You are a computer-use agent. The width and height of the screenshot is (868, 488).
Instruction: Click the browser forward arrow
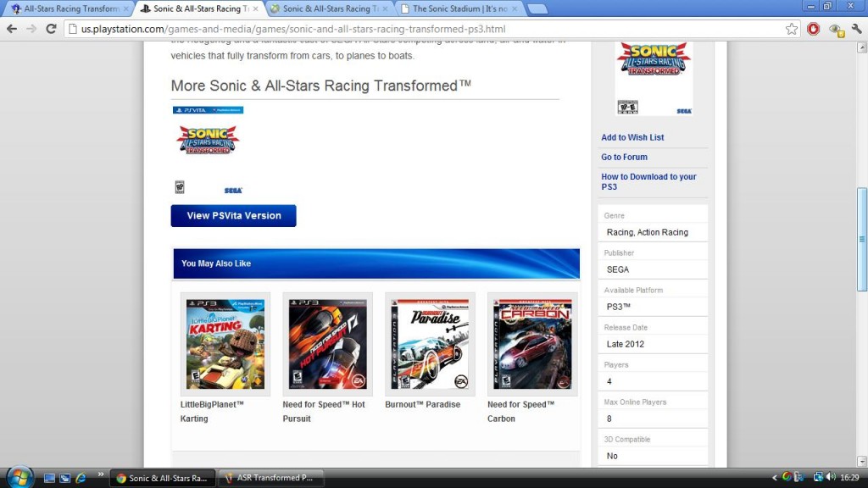point(31,29)
